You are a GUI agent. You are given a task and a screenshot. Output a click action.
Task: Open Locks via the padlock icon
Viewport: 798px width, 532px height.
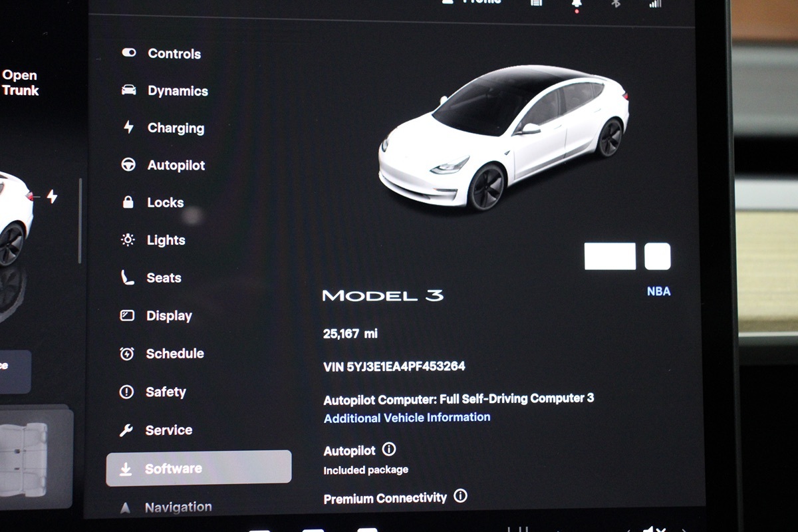[x=128, y=203]
